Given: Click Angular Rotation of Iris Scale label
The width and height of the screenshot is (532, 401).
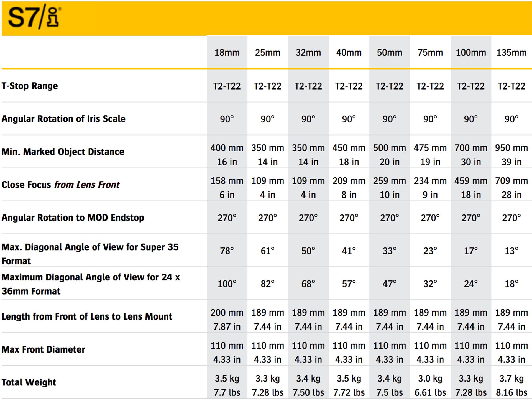Looking at the screenshot, I should click(63, 119).
